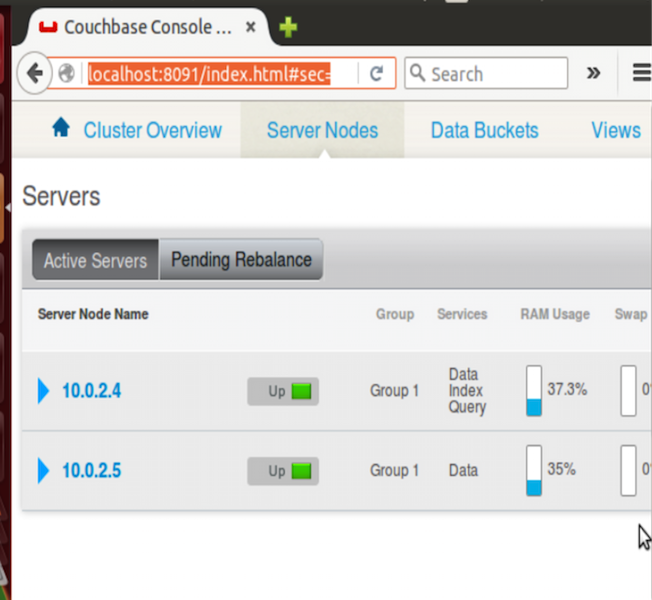Expand details for server 10.0.2.5
The height and width of the screenshot is (600, 652).
(x=43, y=471)
